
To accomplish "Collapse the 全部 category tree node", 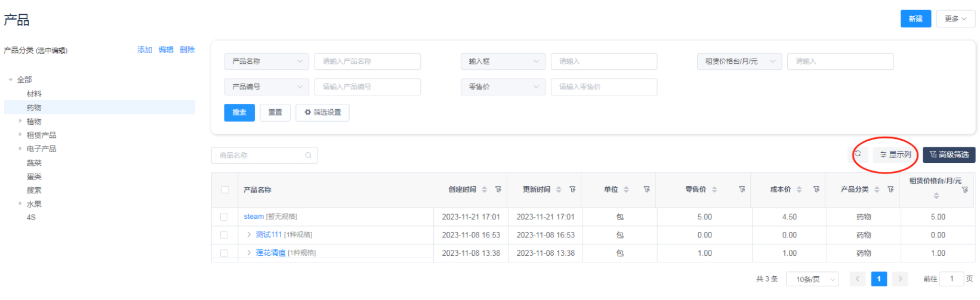I will 11,79.
